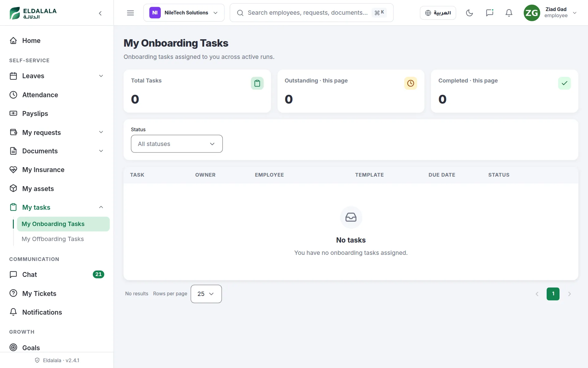This screenshot has height=368, width=588.
Task: Click the No tasks heading
Action: pyautogui.click(x=351, y=240)
